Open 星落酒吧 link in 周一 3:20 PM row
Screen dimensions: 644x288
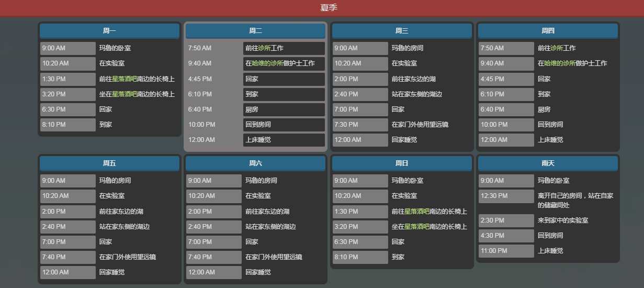[x=125, y=94]
